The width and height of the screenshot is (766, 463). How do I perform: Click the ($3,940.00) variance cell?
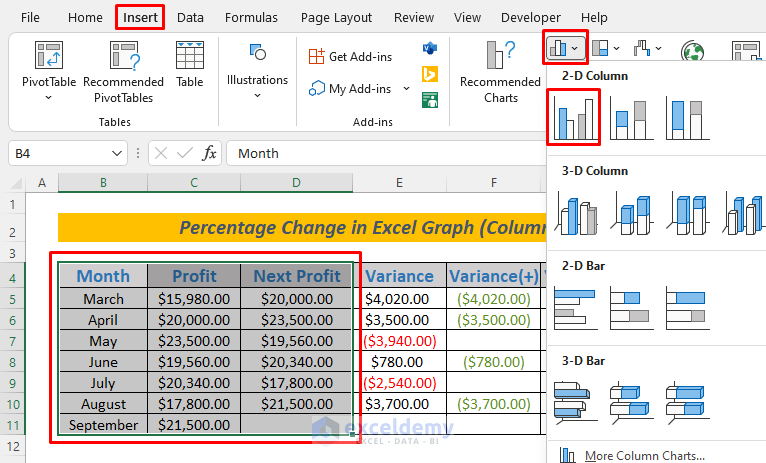(400, 340)
